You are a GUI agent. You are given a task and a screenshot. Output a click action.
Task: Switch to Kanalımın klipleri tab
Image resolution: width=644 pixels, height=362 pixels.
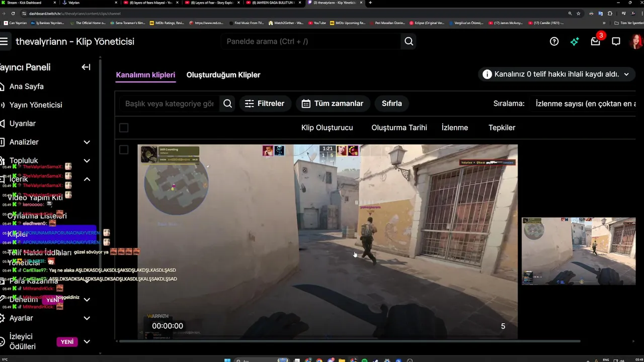point(145,75)
